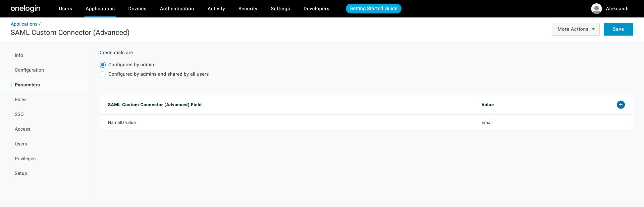The width and height of the screenshot is (644, 207).
Task: Switch to the Users sidebar tab
Action: (21, 144)
